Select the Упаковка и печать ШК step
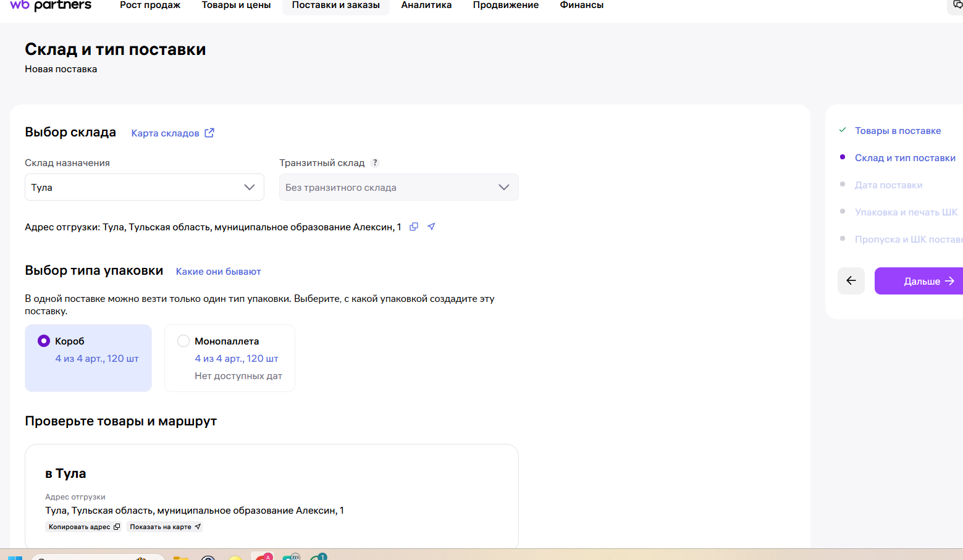Image resolution: width=963 pixels, height=560 pixels. tap(906, 212)
